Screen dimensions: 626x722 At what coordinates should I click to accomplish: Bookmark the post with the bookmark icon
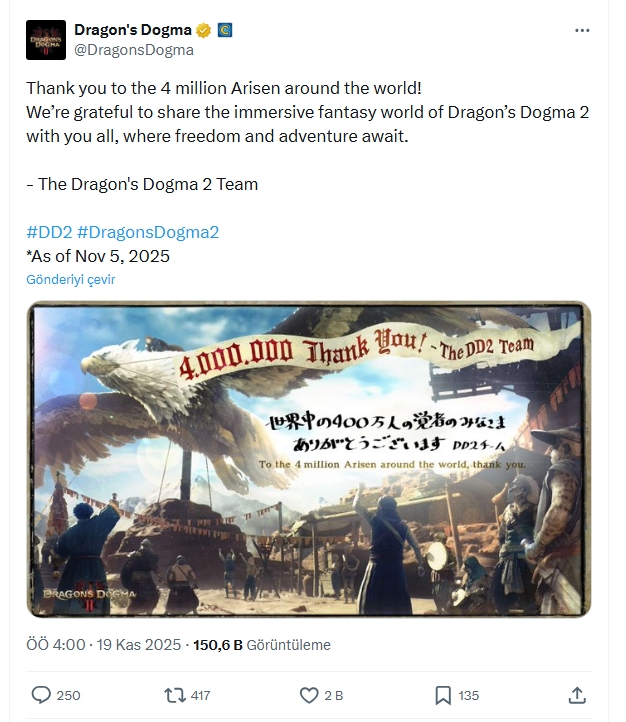coord(443,695)
